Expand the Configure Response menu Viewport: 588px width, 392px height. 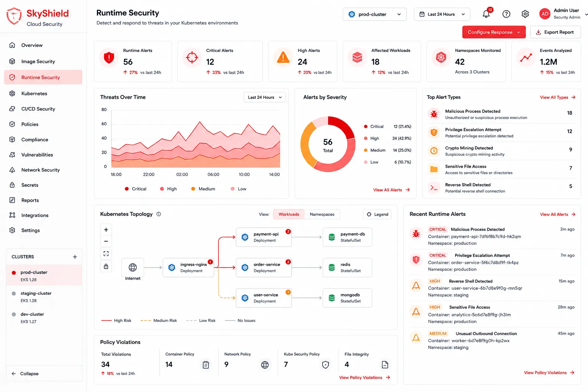pos(494,32)
